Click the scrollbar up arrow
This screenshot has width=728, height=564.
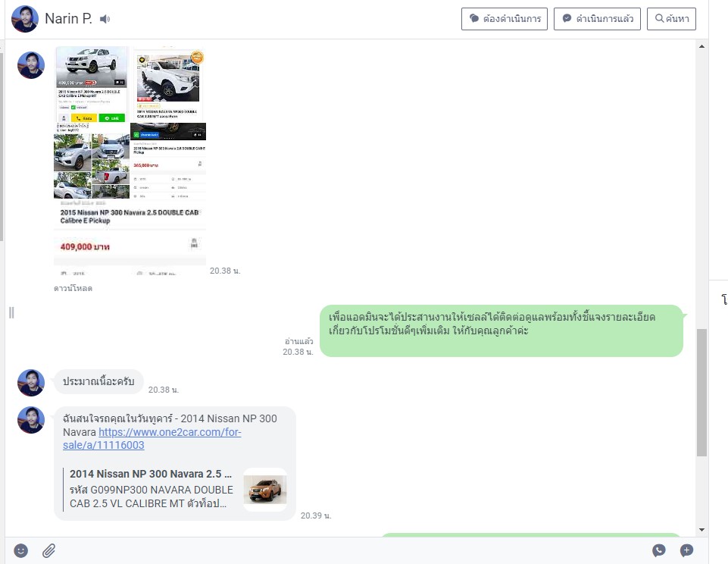pyautogui.click(x=701, y=46)
